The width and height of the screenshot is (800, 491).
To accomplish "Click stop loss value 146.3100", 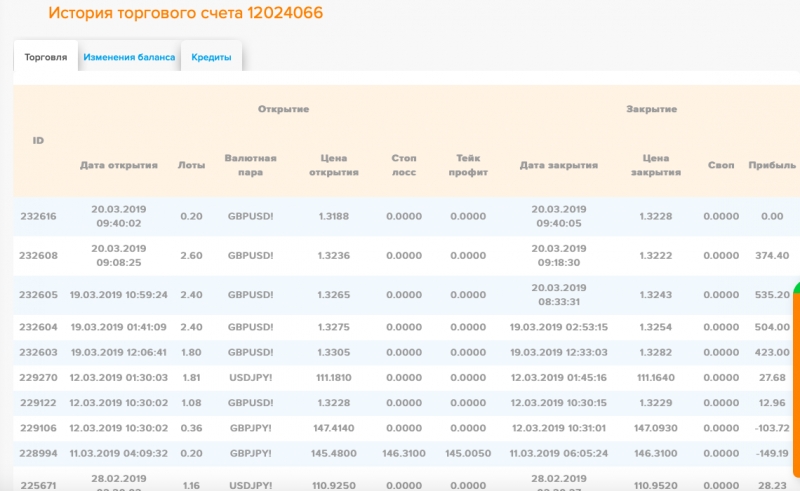I will coord(404,453).
